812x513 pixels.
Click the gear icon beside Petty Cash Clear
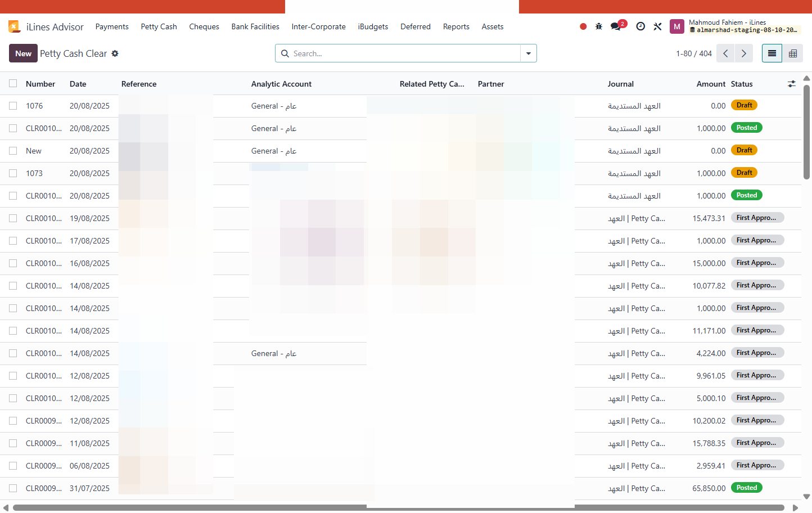(x=115, y=53)
